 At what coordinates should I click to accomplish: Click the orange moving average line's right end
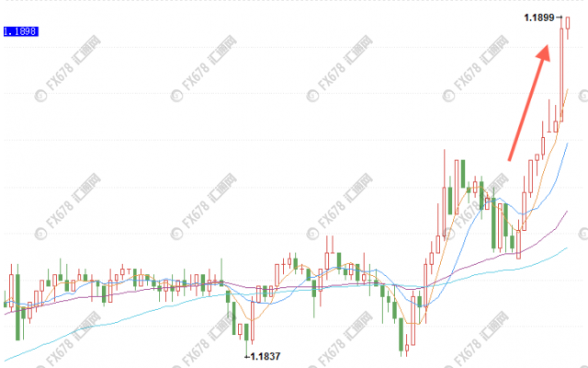tap(569, 90)
